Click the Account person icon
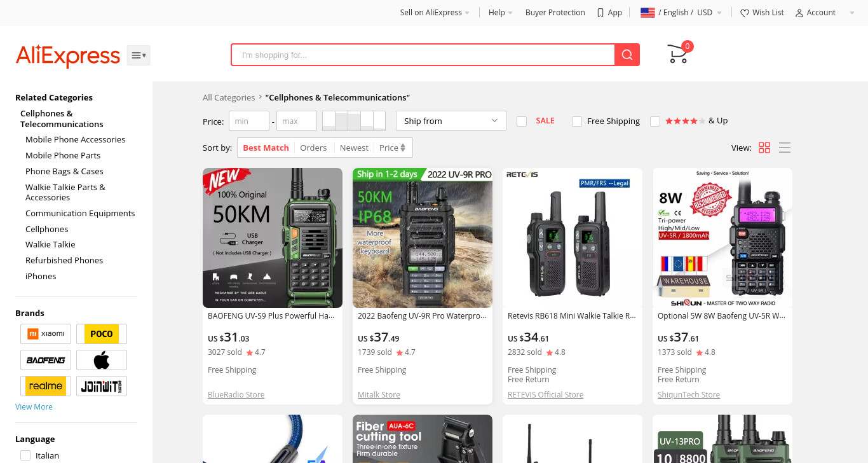The image size is (868, 463). coord(799,13)
